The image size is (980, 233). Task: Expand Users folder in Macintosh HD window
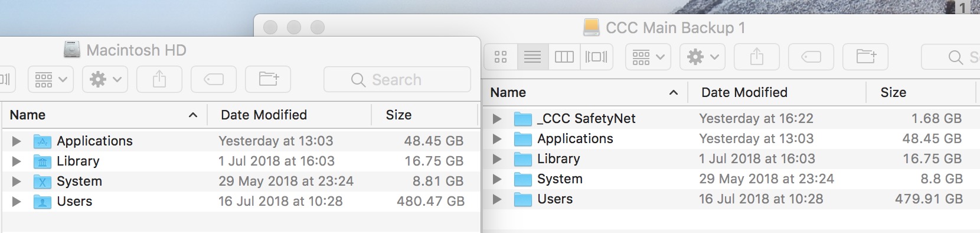pos(17,201)
